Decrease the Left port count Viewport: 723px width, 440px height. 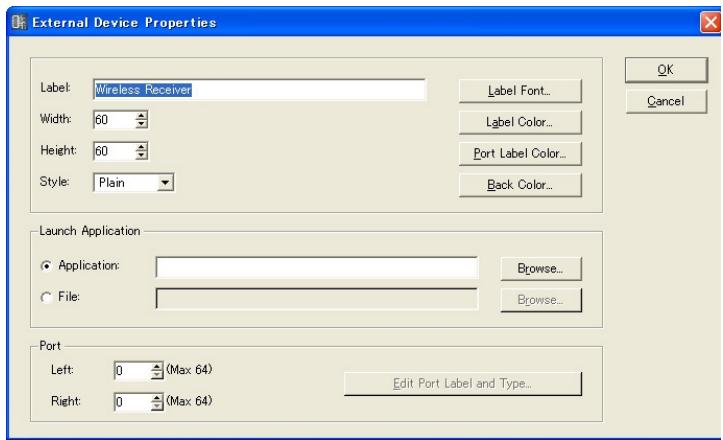coord(157,375)
